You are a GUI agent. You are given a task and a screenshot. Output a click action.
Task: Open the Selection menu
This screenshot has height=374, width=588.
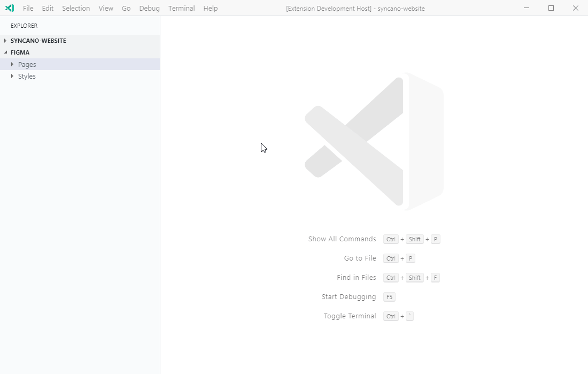pos(75,8)
